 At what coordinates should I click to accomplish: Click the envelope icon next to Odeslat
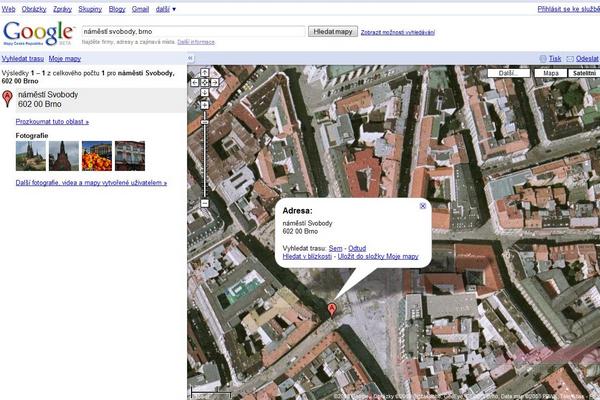[570, 59]
